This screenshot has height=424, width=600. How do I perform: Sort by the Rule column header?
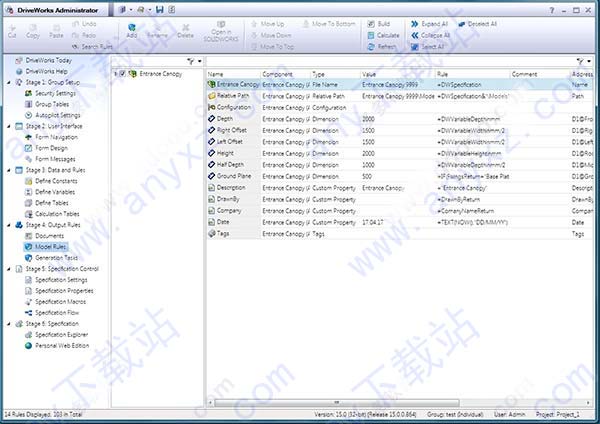(473, 74)
